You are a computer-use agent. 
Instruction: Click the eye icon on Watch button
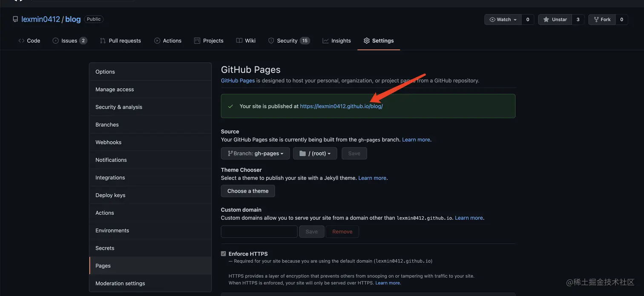492,20
